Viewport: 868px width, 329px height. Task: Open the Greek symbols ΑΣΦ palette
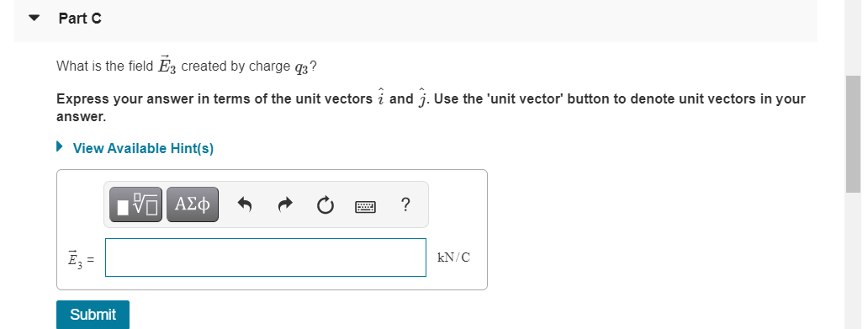click(192, 204)
